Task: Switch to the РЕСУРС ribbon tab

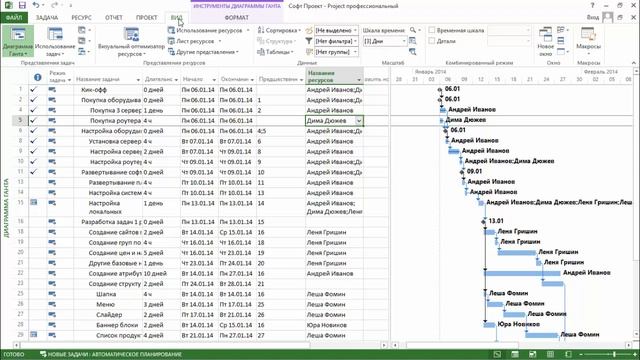Action: coord(81,18)
